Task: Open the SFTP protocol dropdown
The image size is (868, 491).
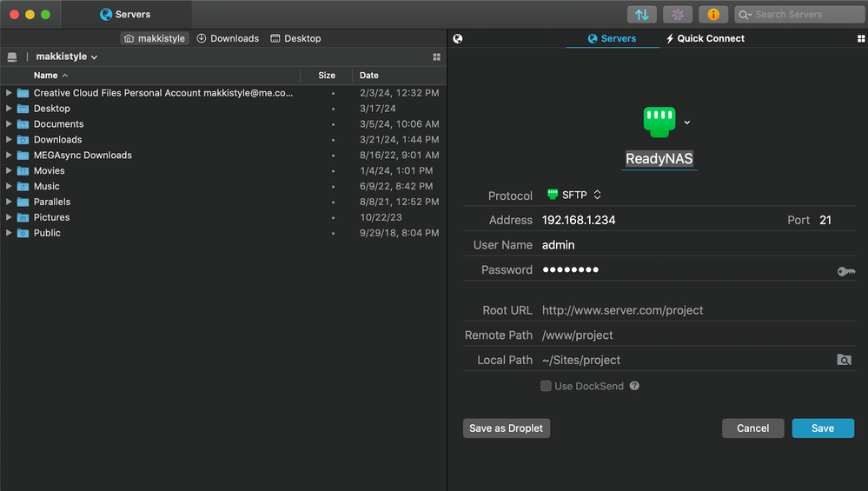Action: point(573,195)
